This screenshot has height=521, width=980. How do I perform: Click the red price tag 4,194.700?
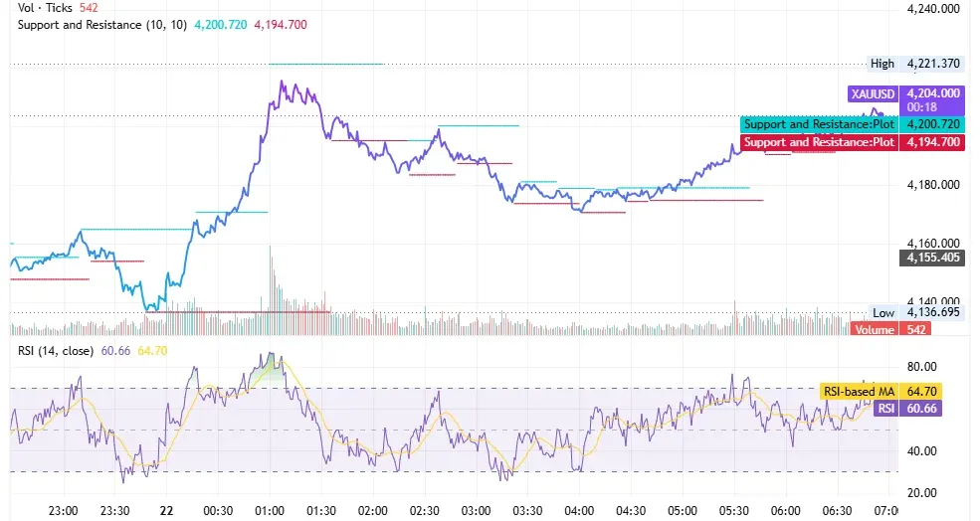(932, 142)
